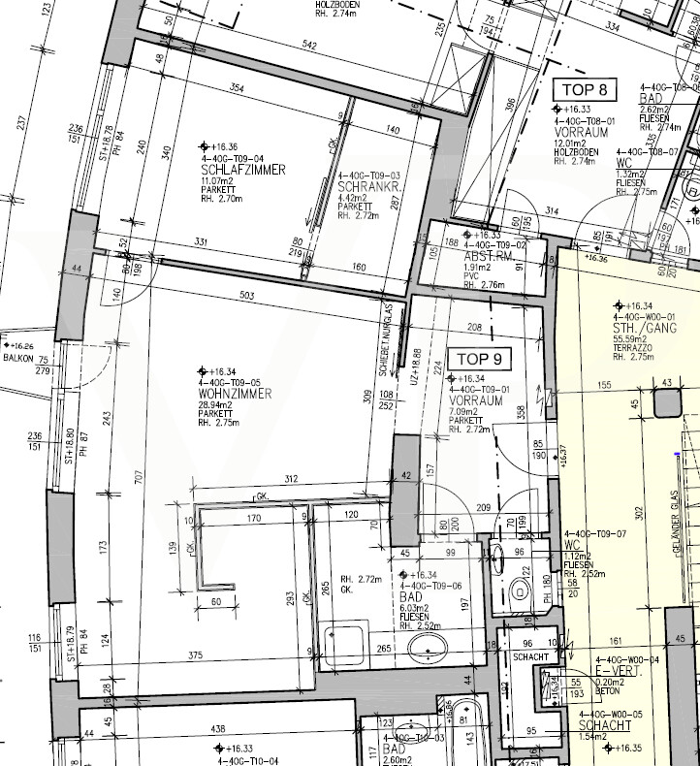This screenshot has width=700, height=766.
Task: Click the 354 bedroom width dimension
Action: [x=237, y=88]
